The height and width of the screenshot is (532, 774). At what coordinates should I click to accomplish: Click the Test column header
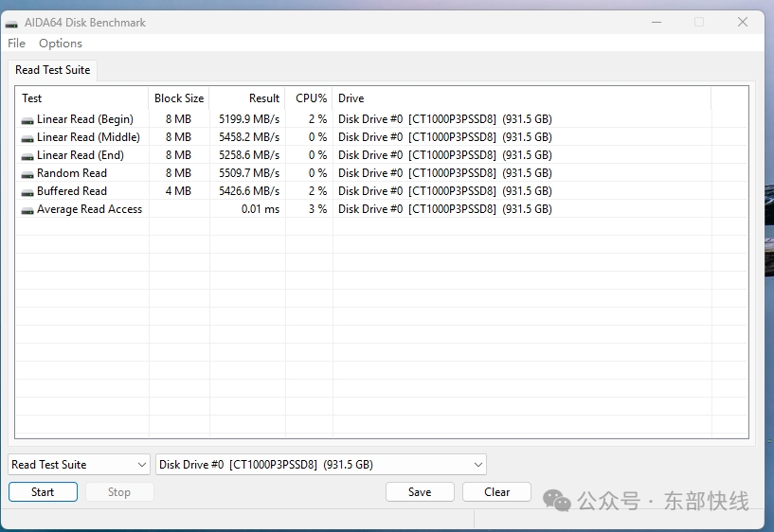(x=81, y=98)
